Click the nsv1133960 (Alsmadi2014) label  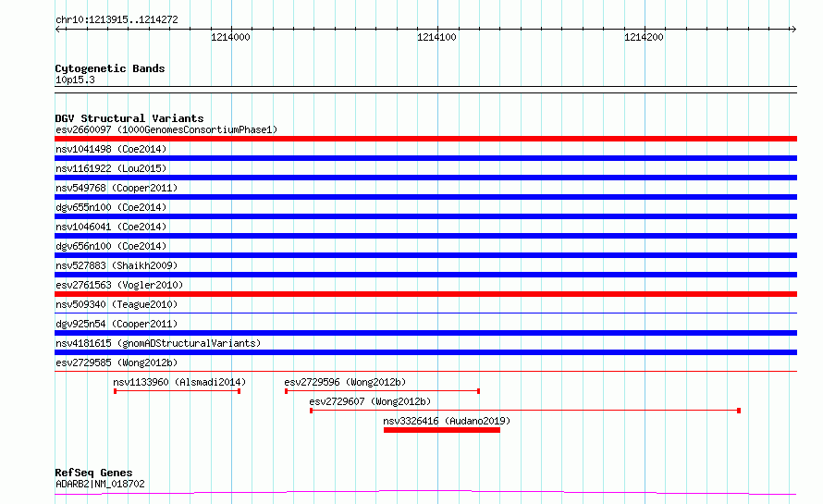tap(179, 382)
